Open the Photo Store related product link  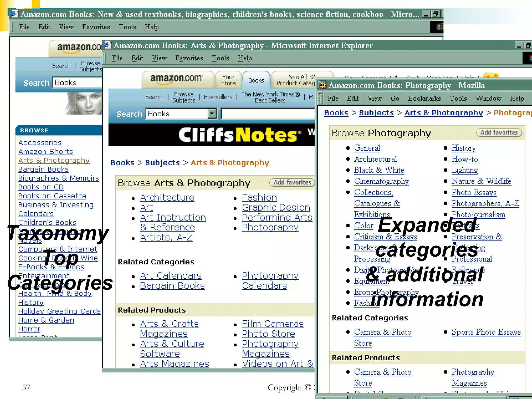point(268,334)
